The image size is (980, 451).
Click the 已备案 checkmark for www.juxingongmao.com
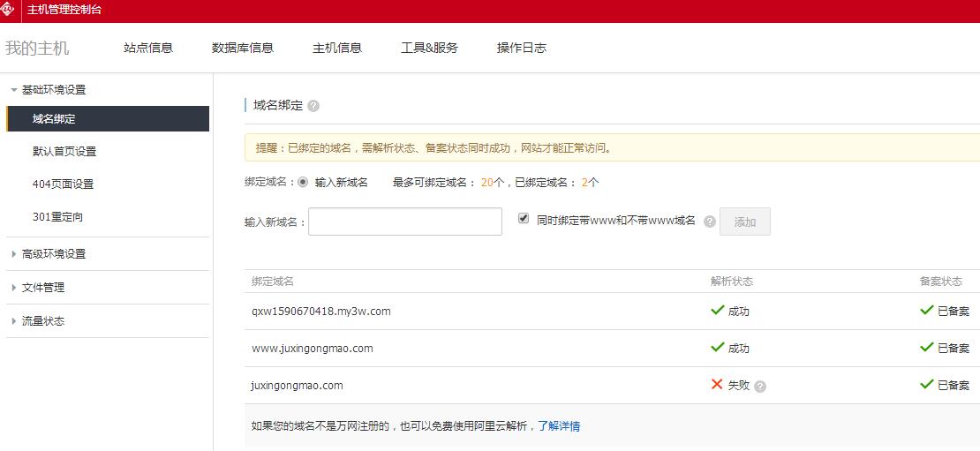tap(926, 348)
